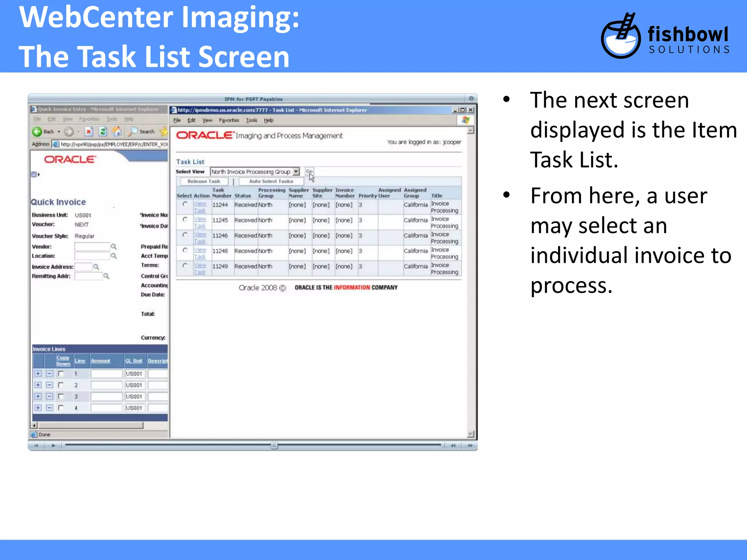Add row after invoice line 4
Screen dimensions: 747x560
[38, 408]
